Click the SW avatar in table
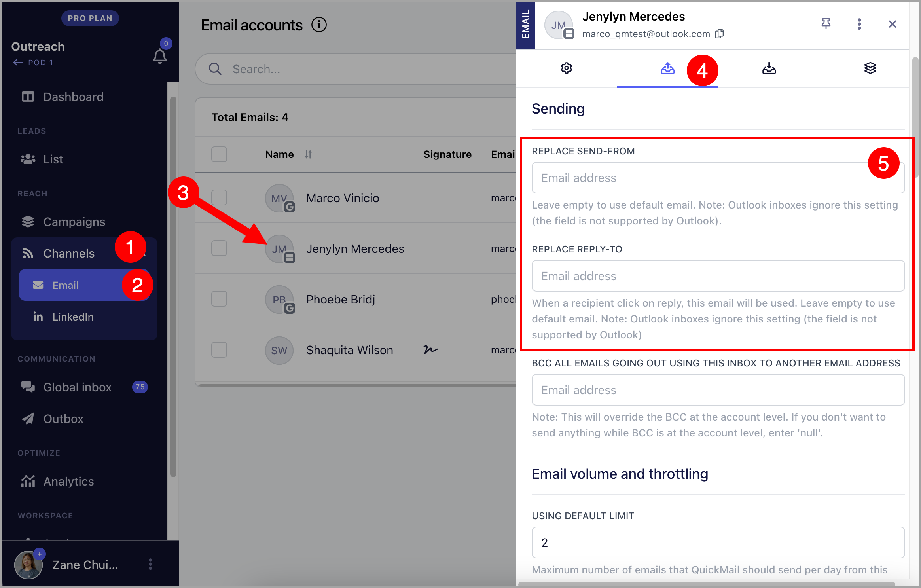Image resolution: width=921 pixels, height=588 pixels. [x=279, y=350]
